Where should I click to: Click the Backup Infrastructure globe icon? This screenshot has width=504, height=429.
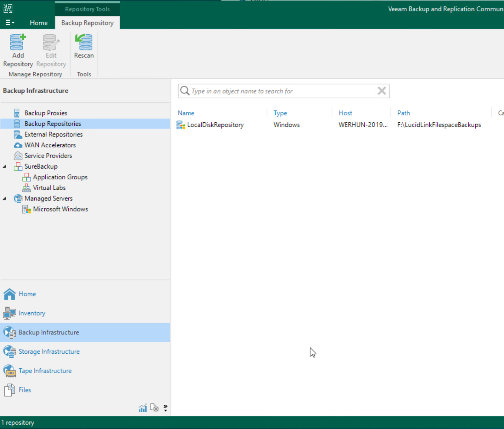[9, 333]
